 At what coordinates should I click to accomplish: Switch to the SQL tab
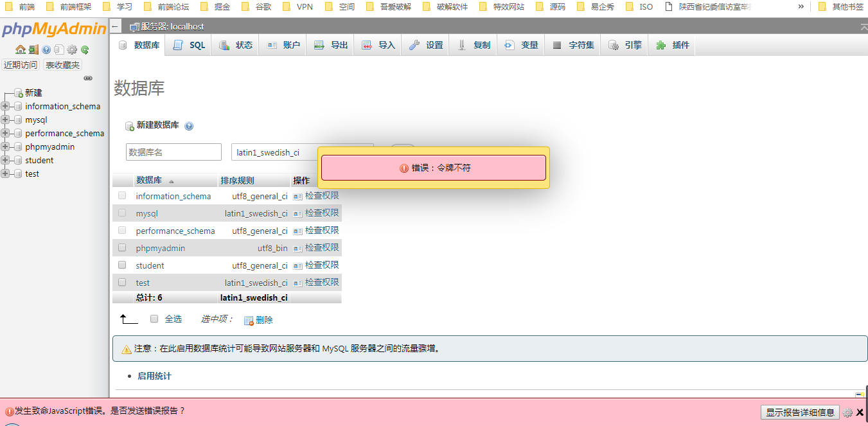pyautogui.click(x=189, y=45)
